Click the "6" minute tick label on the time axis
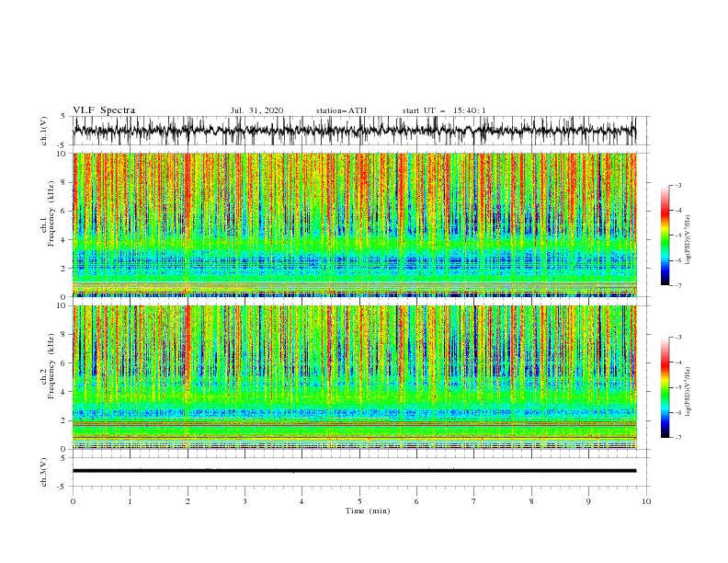The image size is (728, 563). pos(416,501)
